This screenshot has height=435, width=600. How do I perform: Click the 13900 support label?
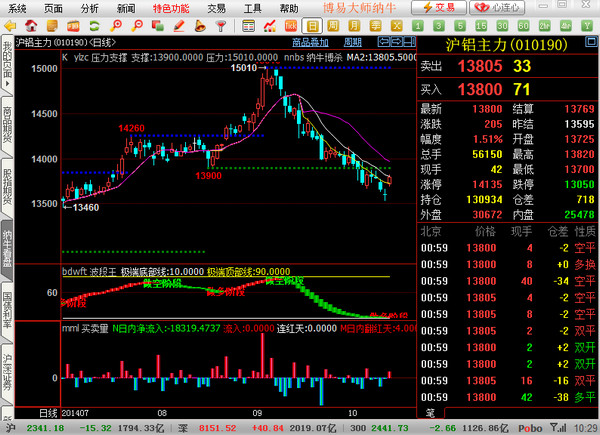pyautogui.click(x=209, y=176)
